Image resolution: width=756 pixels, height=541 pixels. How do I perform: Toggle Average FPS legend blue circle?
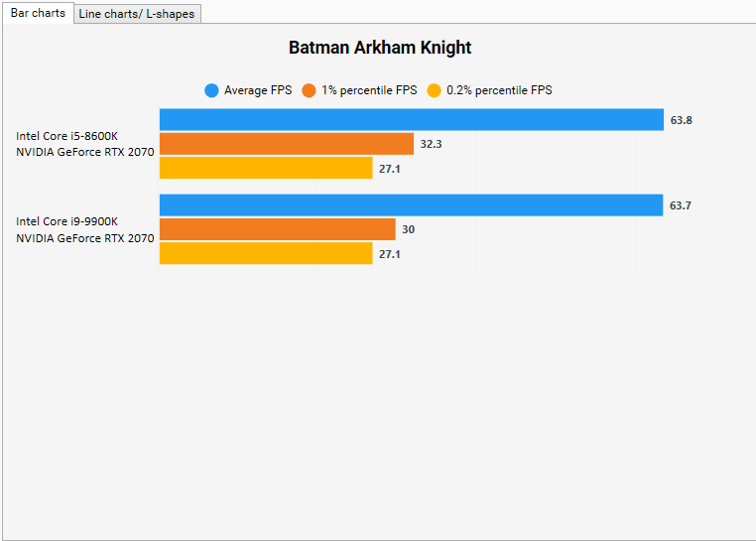point(211,90)
